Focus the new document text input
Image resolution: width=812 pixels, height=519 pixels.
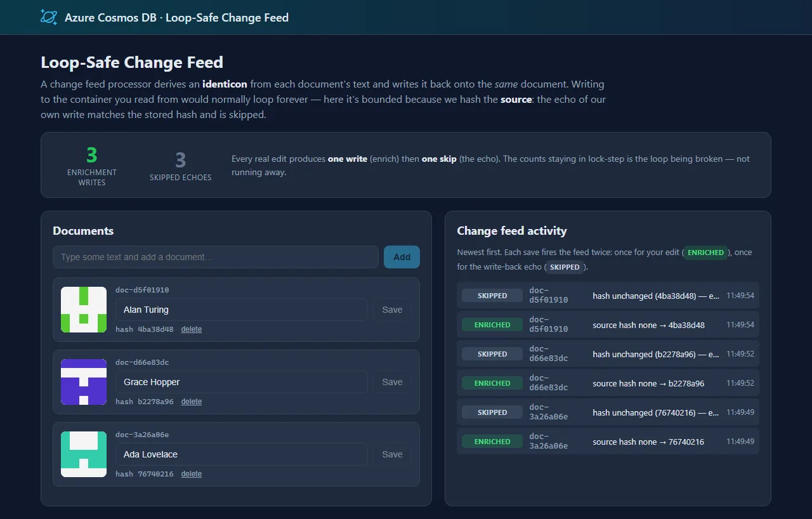pos(216,257)
